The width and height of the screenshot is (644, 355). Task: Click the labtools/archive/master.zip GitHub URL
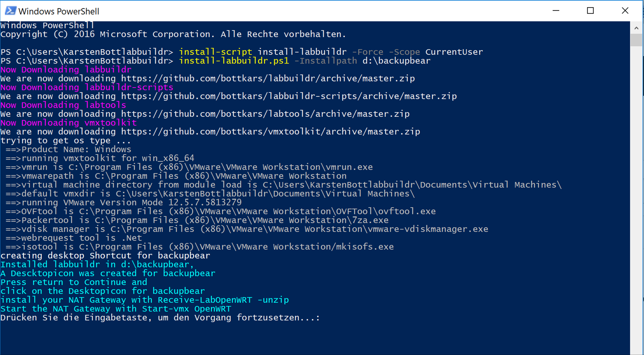(x=265, y=114)
